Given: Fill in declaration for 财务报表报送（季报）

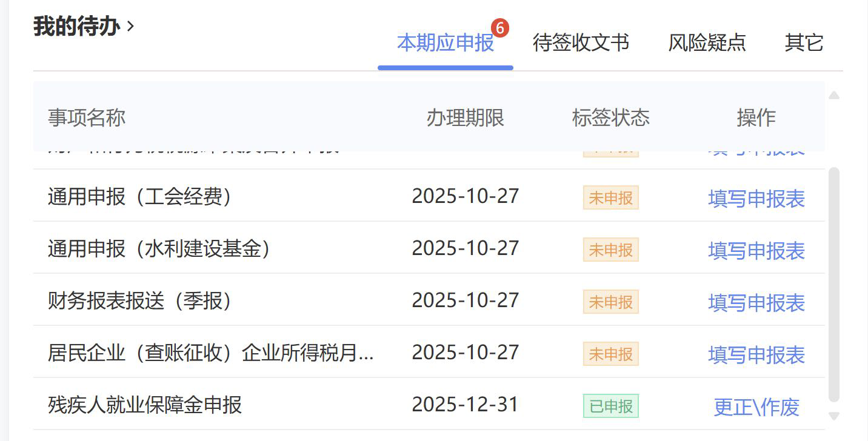Looking at the screenshot, I should pyautogui.click(x=756, y=303).
